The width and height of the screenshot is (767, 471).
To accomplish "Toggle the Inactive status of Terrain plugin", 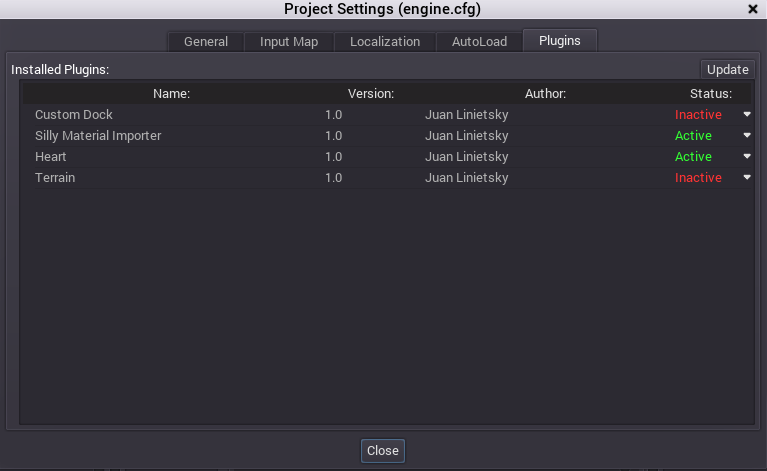I will [x=698, y=178].
